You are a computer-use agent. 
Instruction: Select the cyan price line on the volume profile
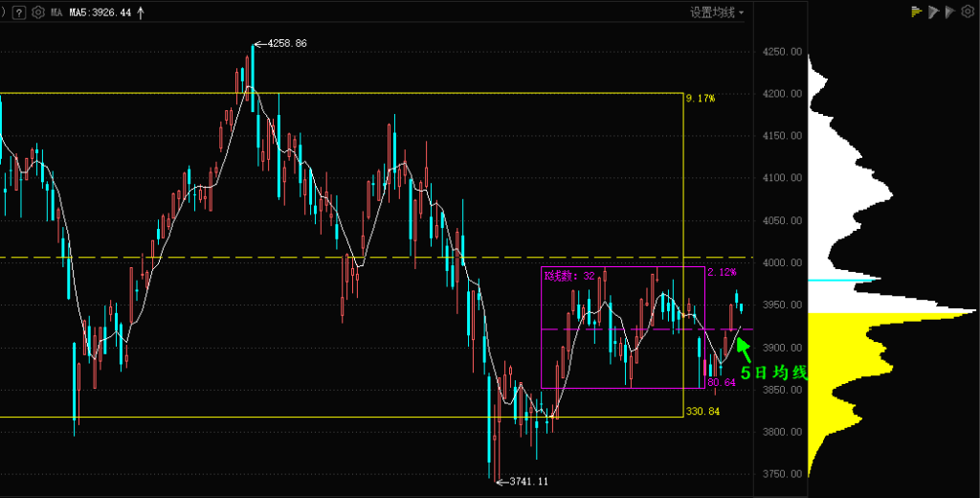click(x=840, y=281)
